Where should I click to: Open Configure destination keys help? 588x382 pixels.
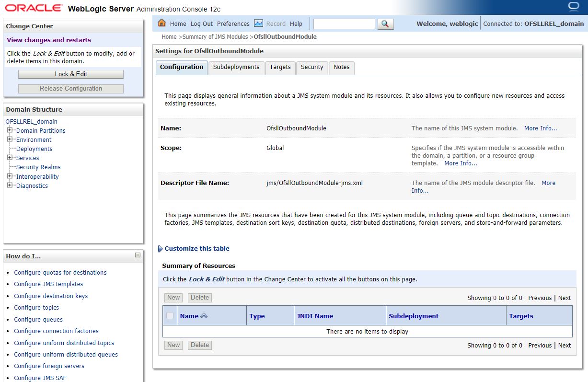51,296
